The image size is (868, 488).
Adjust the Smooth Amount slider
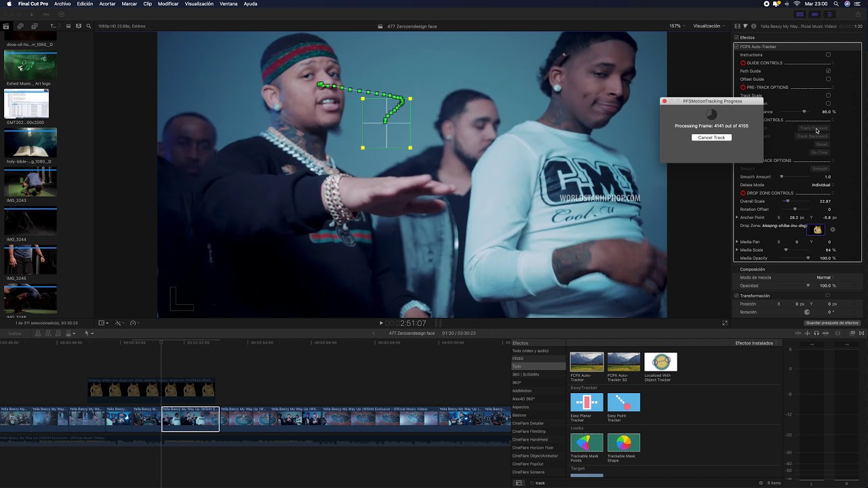[x=781, y=177]
